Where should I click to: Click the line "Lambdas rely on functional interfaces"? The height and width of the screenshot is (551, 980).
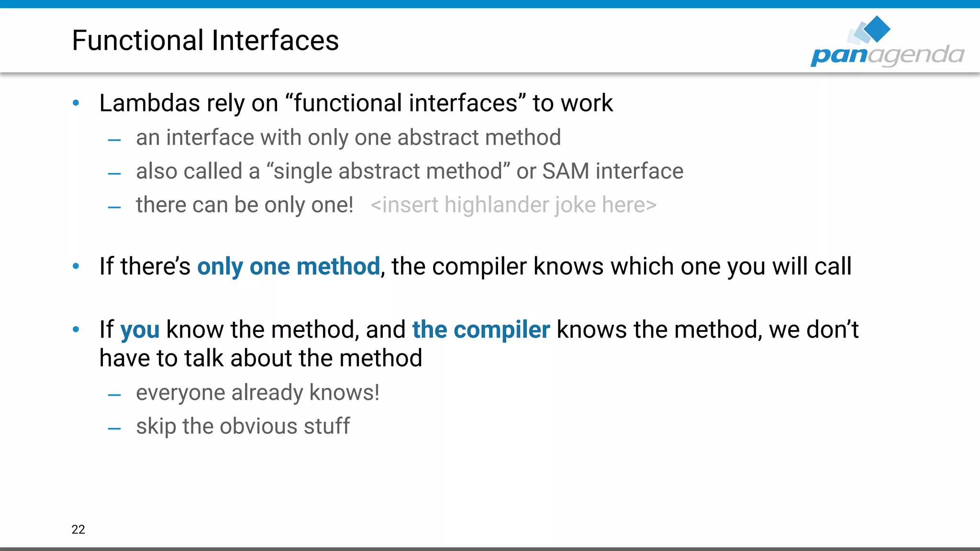tap(356, 103)
